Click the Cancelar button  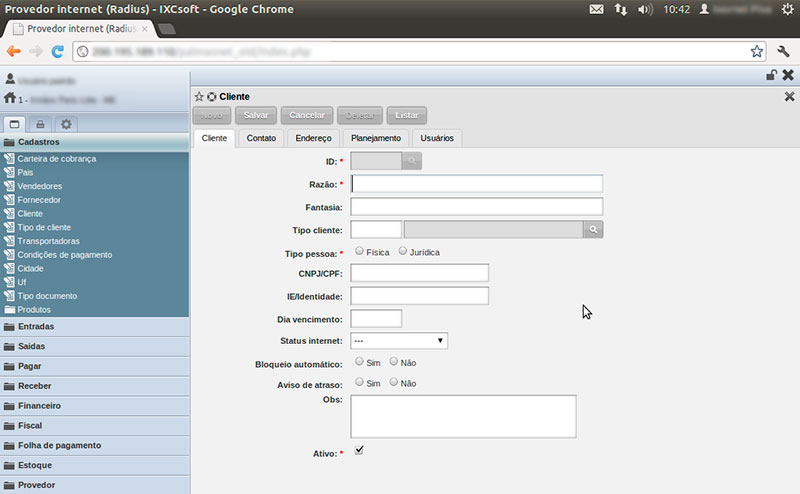(x=307, y=115)
